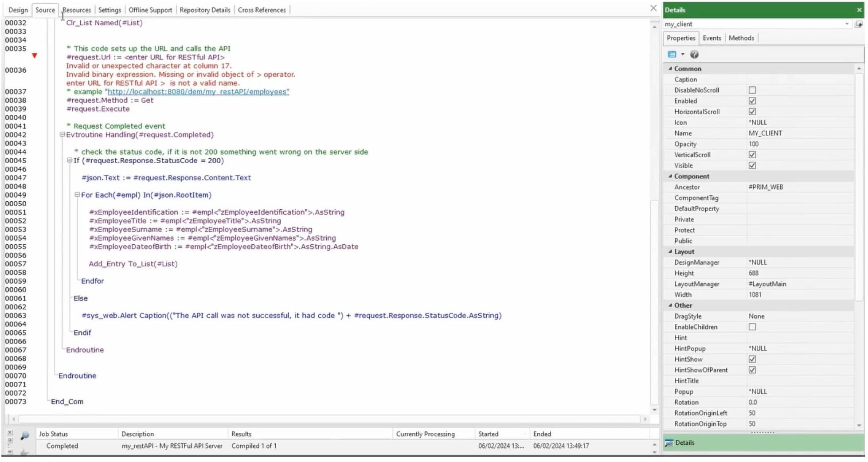
Task: Click the Started column header
Action: [x=502, y=434]
